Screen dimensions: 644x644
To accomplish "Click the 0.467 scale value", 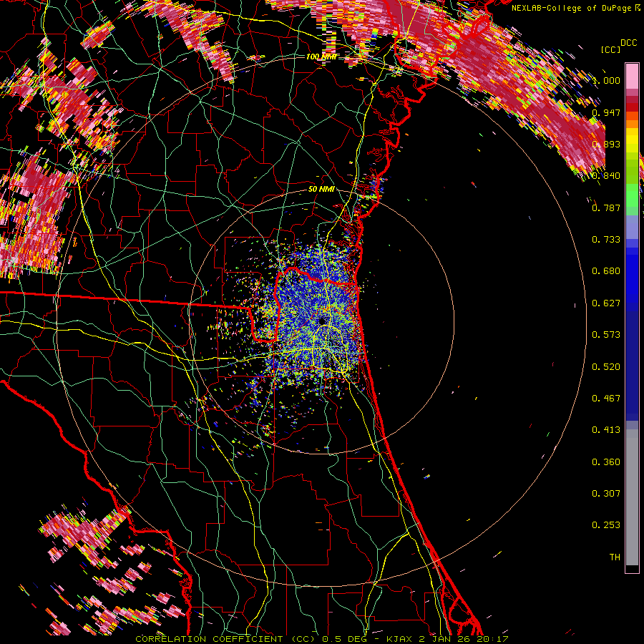I will point(606,399).
